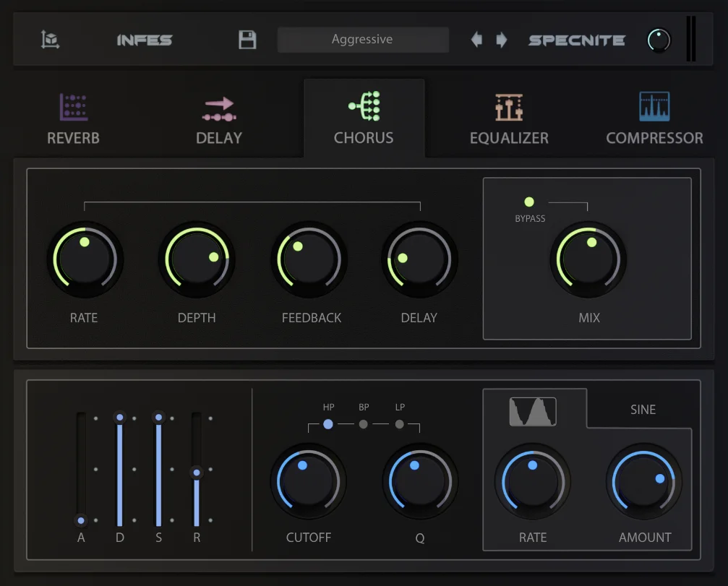This screenshot has width=728, height=586.
Task: Click the blue Compressor waveform icon
Action: (x=654, y=106)
